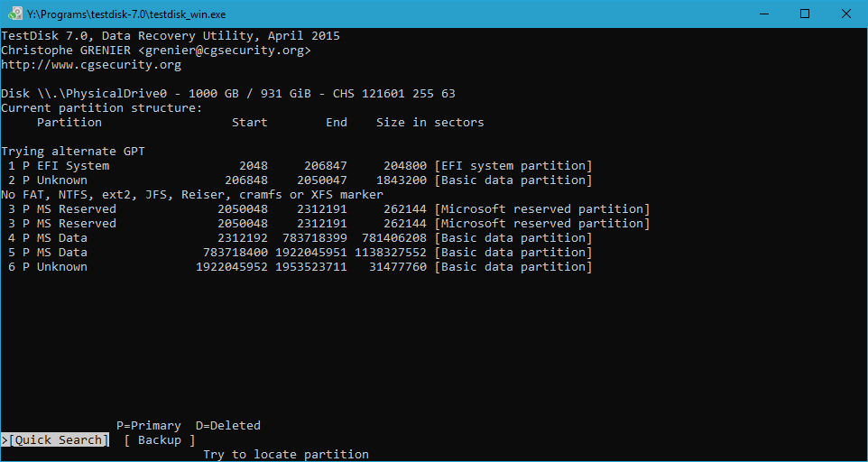The width and height of the screenshot is (868, 462).
Task: Click the cgsecurity.org website URL
Action: tap(91, 65)
